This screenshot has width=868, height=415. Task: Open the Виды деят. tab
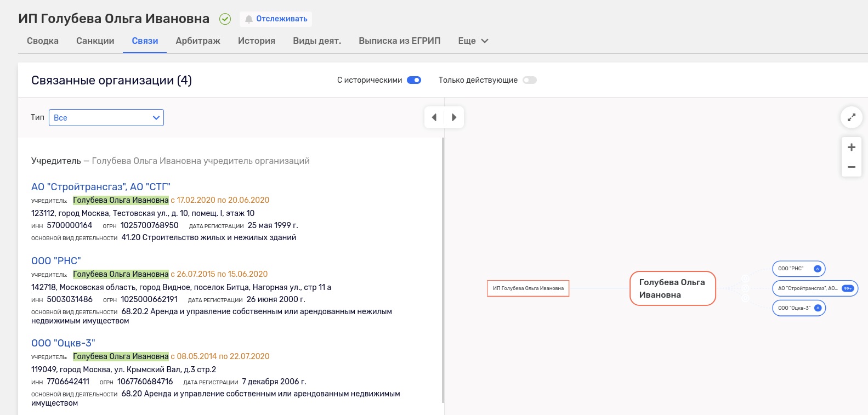(x=317, y=41)
